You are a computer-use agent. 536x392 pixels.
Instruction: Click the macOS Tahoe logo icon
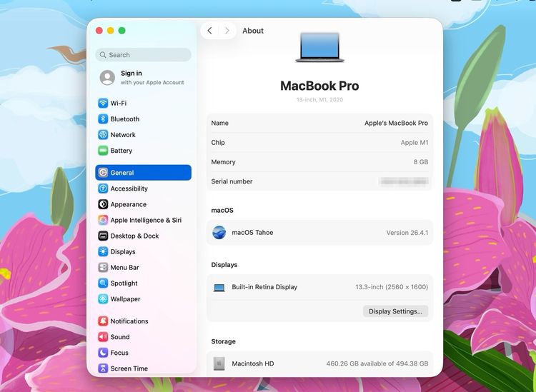(x=219, y=233)
